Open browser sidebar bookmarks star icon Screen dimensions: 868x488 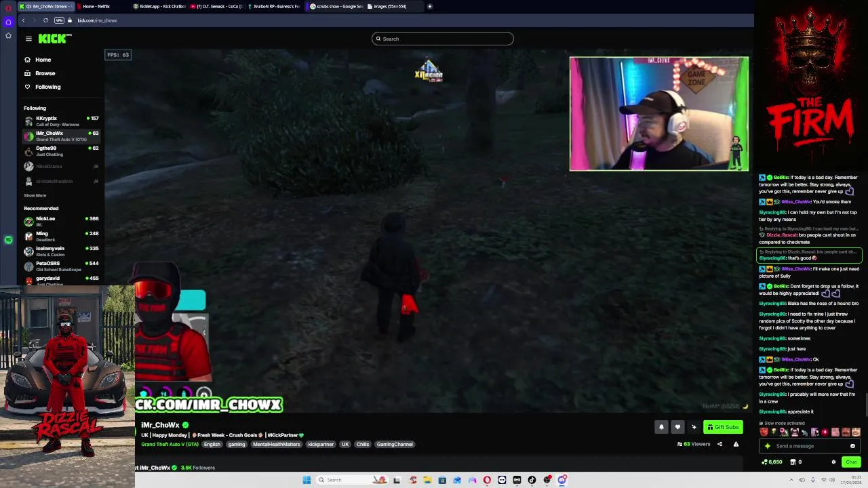click(8, 35)
